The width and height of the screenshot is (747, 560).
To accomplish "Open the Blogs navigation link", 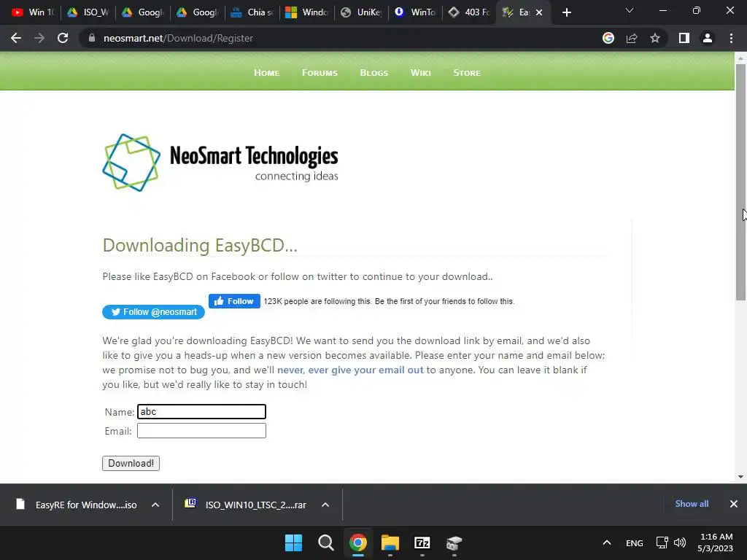I will [x=374, y=73].
